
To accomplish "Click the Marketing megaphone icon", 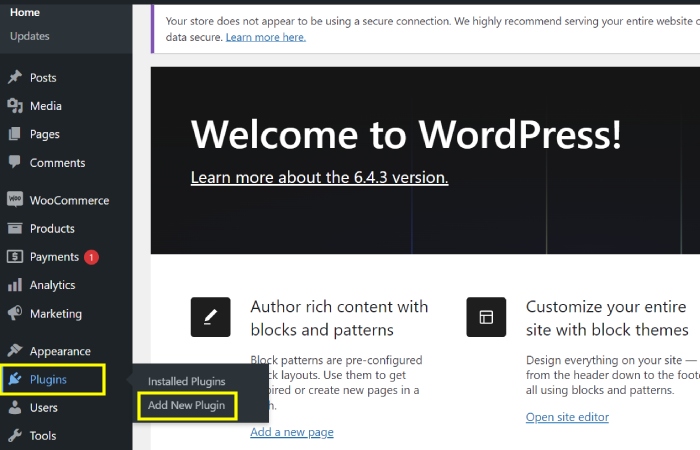I will (x=15, y=313).
